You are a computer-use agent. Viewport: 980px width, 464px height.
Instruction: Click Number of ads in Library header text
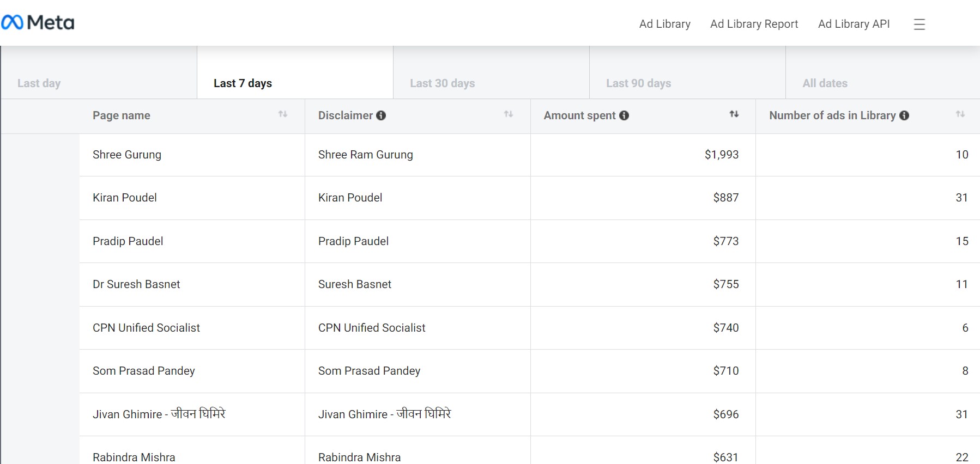[833, 115]
